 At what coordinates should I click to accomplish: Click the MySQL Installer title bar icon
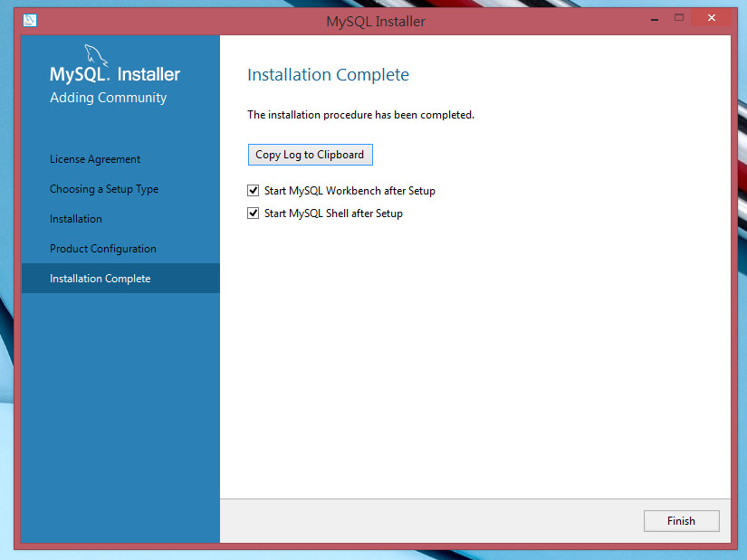tap(30, 21)
